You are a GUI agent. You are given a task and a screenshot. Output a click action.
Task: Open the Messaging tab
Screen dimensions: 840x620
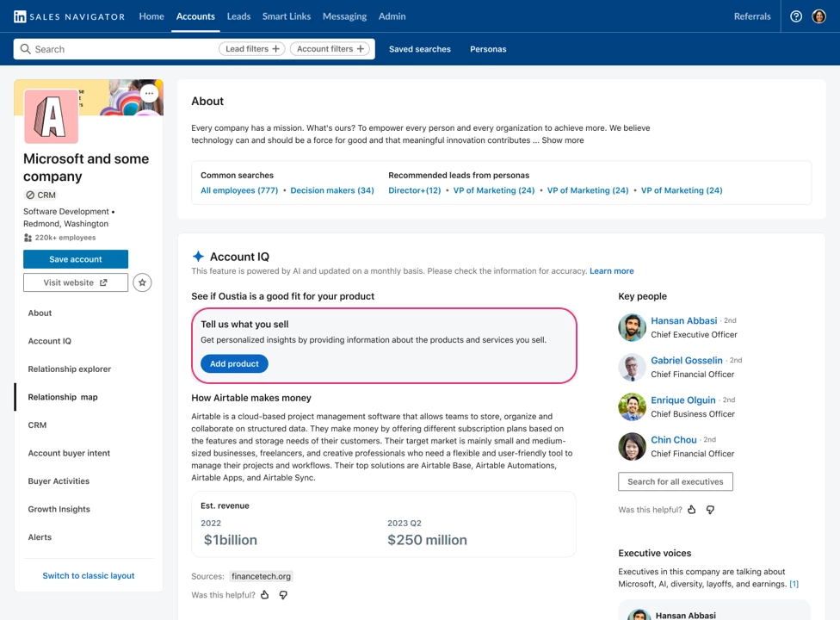(x=344, y=16)
